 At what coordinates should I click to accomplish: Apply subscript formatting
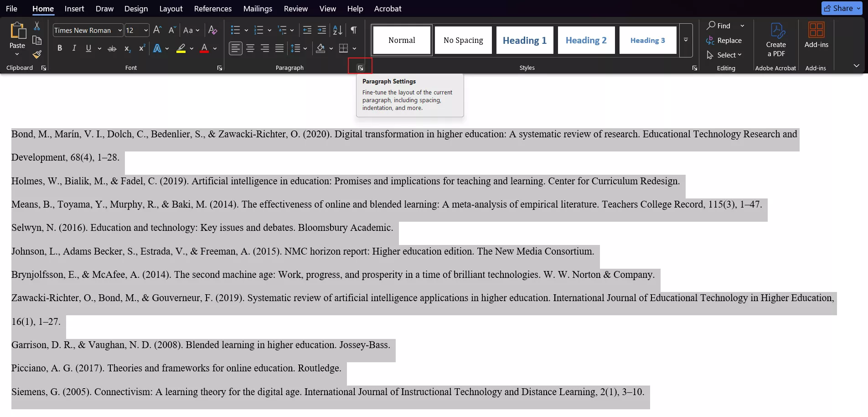tap(128, 48)
